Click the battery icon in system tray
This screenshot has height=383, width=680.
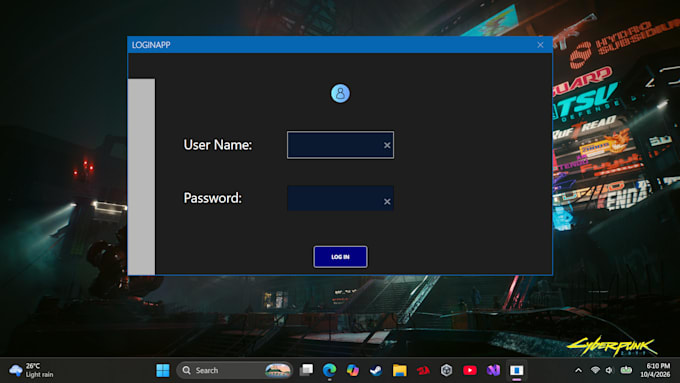[626, 370]
